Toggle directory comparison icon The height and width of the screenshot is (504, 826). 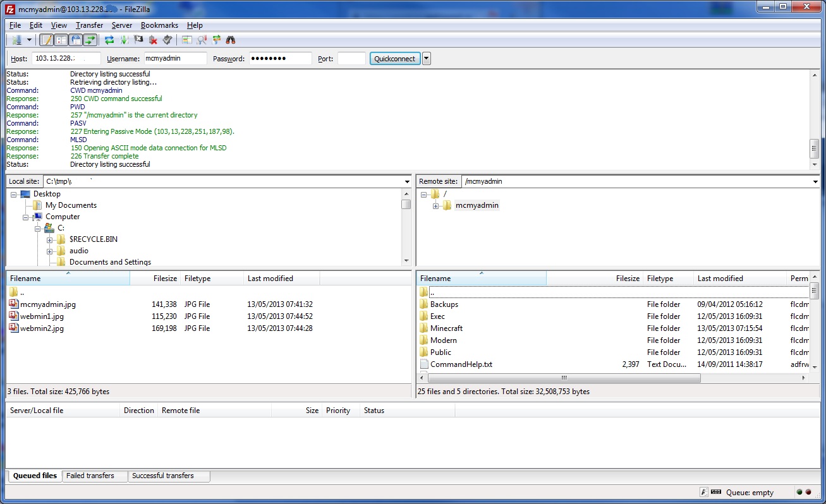[202, 40]
